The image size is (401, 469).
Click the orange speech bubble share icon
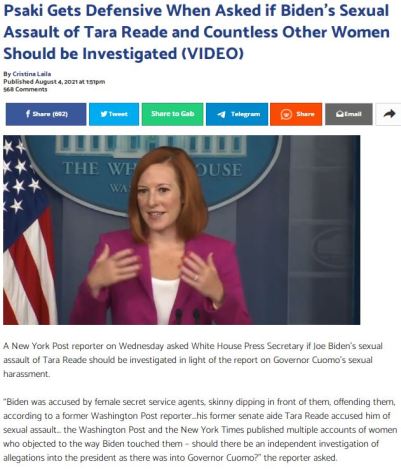pyautogui.click(x=287, y=114)
